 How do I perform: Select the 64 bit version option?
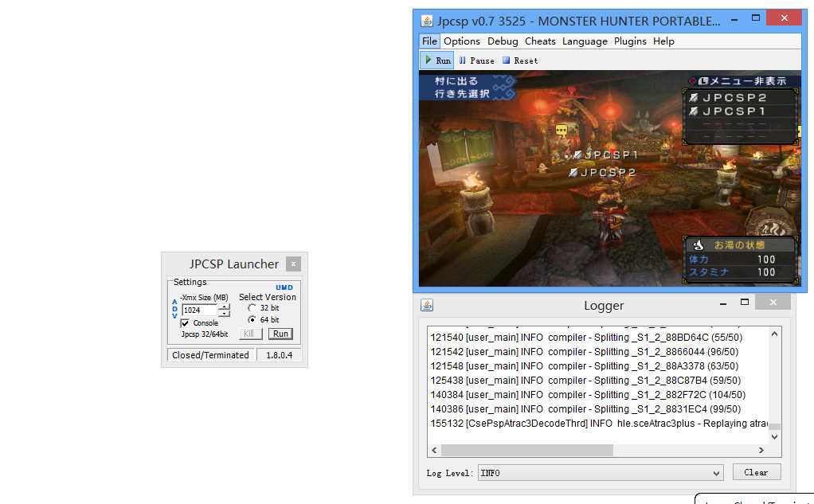pos(252,320)
